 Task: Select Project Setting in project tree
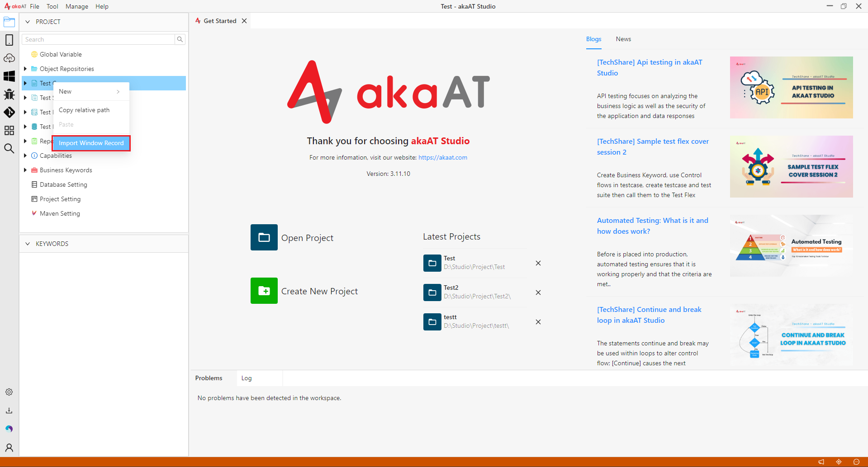coord(60,199)
